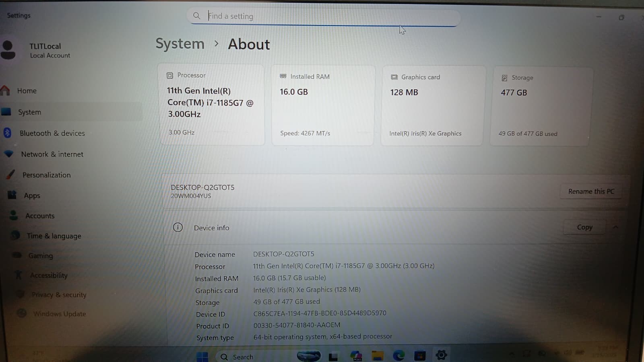Image resolution: width=644 pixels, height=362 pixels.
Task: Open Bluetooth & devices settings
Action: [52, 133]
